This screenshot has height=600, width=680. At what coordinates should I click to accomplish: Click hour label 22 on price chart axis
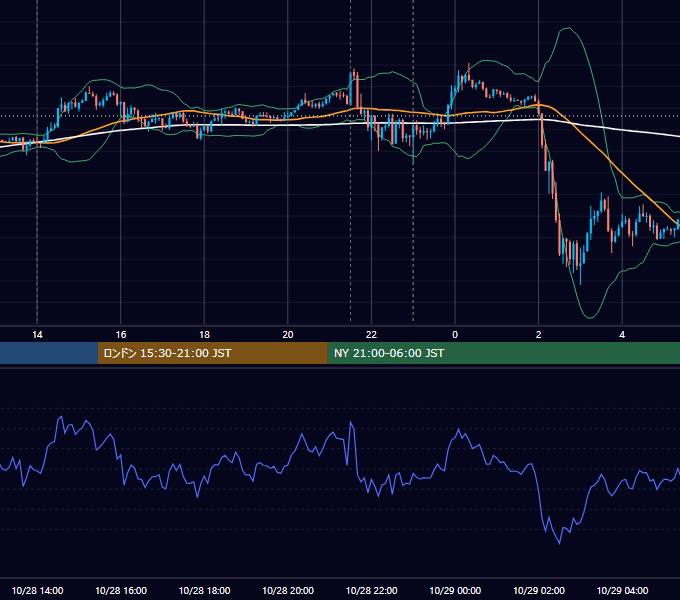(371, 335)
